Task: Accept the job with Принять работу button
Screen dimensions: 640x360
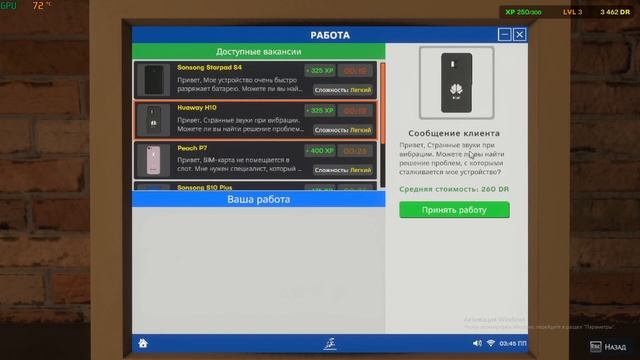Action: pyautogui.click(x=454, y=210)
